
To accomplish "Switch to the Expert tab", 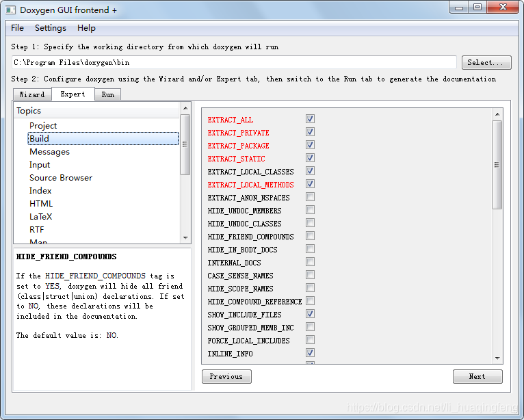I will [73, 94].
